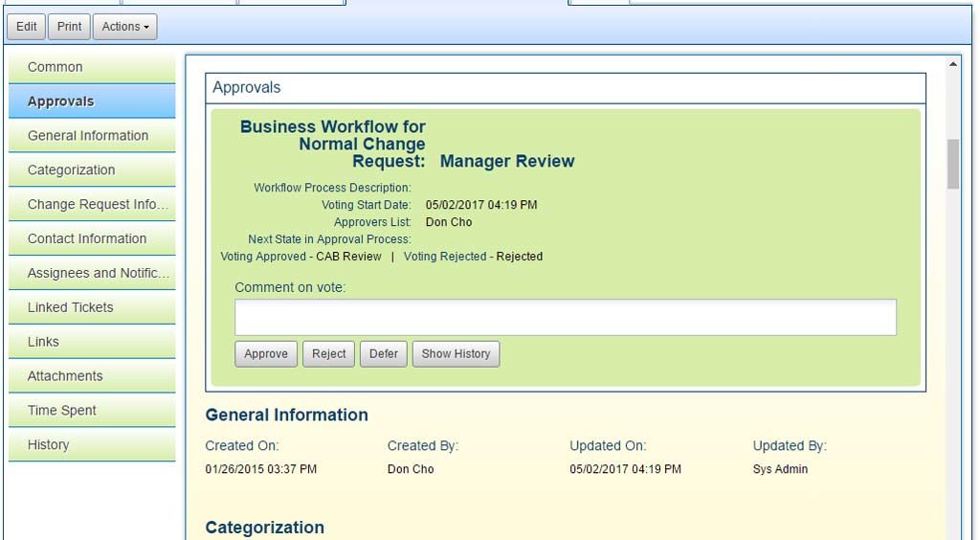Approve the change request vote
The width and height of the screenshot is (980, 540).
click(266, 353)
